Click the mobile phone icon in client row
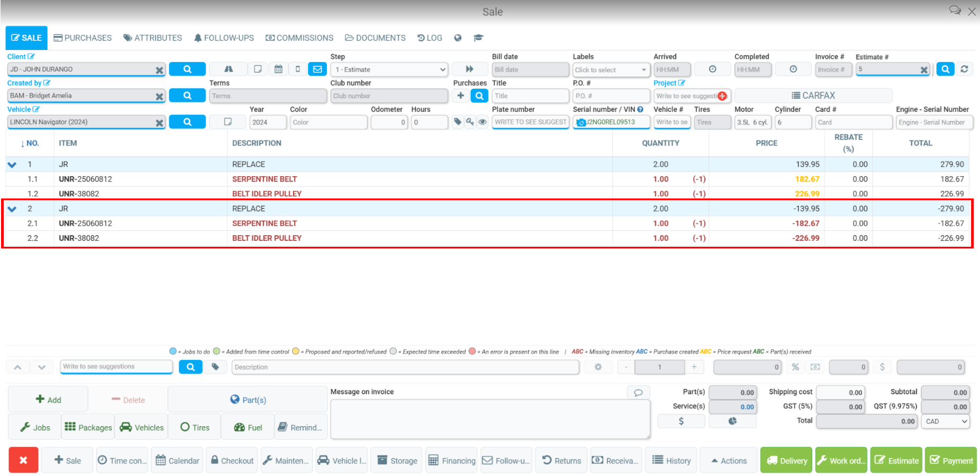Screen dimensions: 980x476 tap(297, 70)
